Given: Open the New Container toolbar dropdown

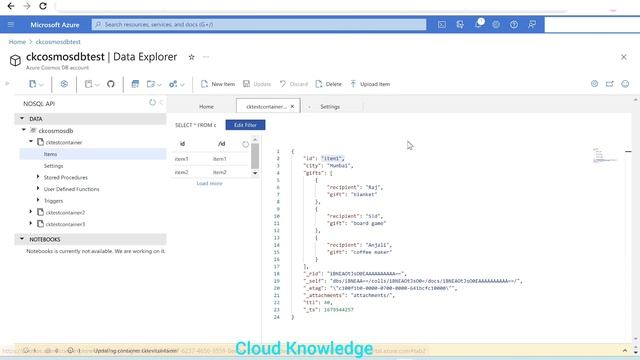Looking at the screenshot, I should (36, 84).
